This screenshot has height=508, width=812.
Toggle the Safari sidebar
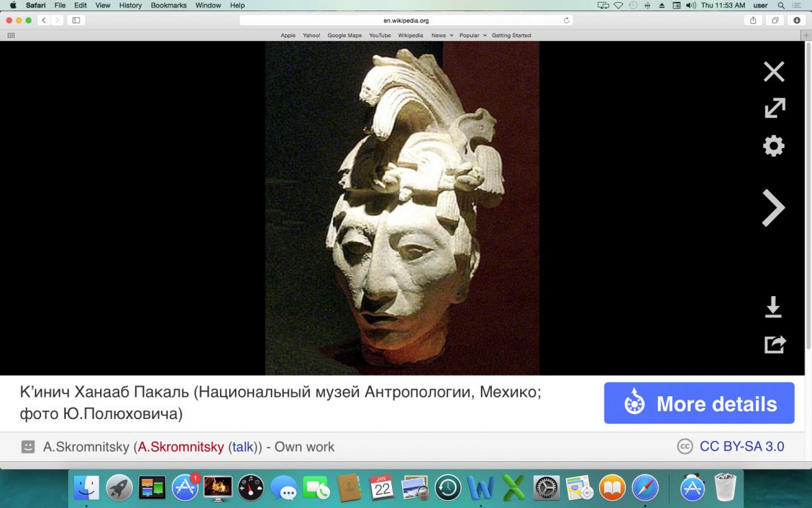coord(76,20)
